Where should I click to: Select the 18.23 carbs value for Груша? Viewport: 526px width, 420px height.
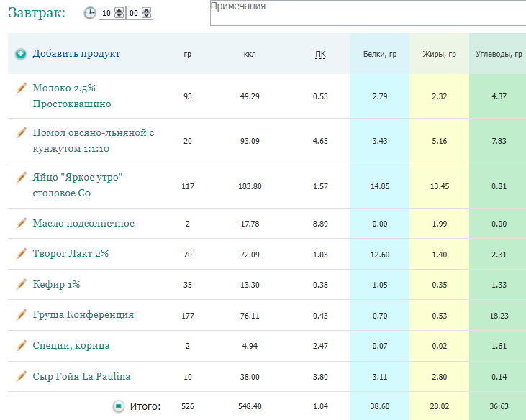(499, 316)
